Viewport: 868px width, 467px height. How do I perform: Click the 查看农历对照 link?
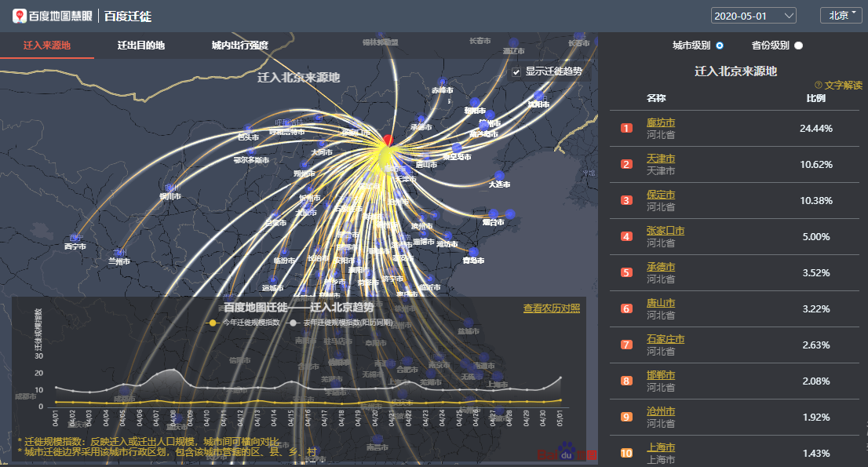[551, 308]
